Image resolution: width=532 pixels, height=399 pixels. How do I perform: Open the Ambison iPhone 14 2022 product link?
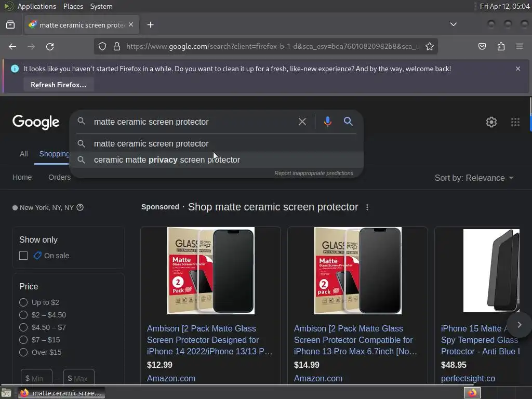pyautogui.click(x=209, y=340)
